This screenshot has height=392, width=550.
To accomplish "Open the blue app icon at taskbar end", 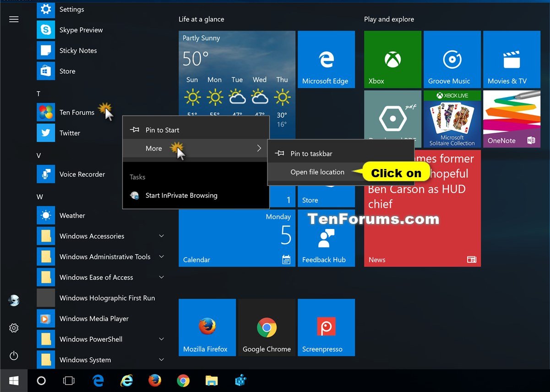I will pyautogui.click(x=241, y=381).
